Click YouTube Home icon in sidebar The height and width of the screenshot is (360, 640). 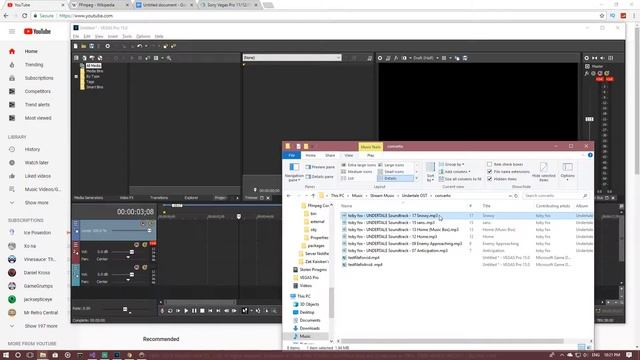tap(12, 51)
